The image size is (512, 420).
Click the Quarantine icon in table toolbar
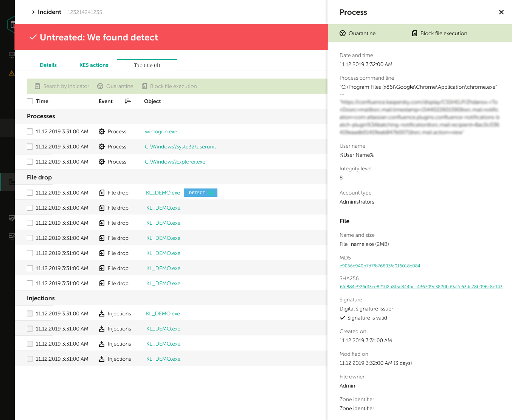pos(100,86)
